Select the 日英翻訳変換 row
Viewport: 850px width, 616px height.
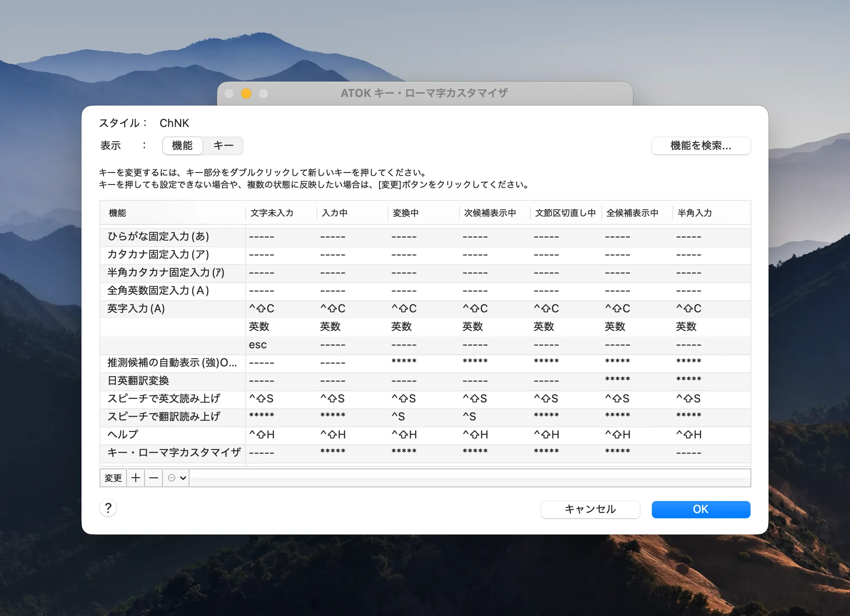(x=425, y=381)
